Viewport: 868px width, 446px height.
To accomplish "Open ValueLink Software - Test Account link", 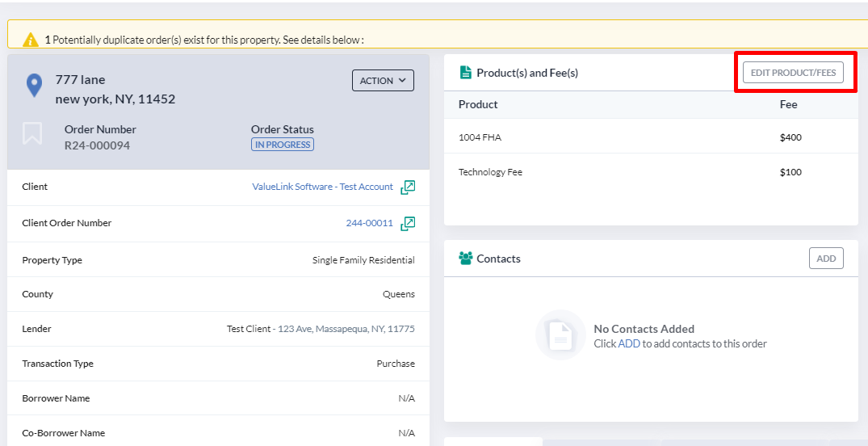I will click(x=323, y=187).
